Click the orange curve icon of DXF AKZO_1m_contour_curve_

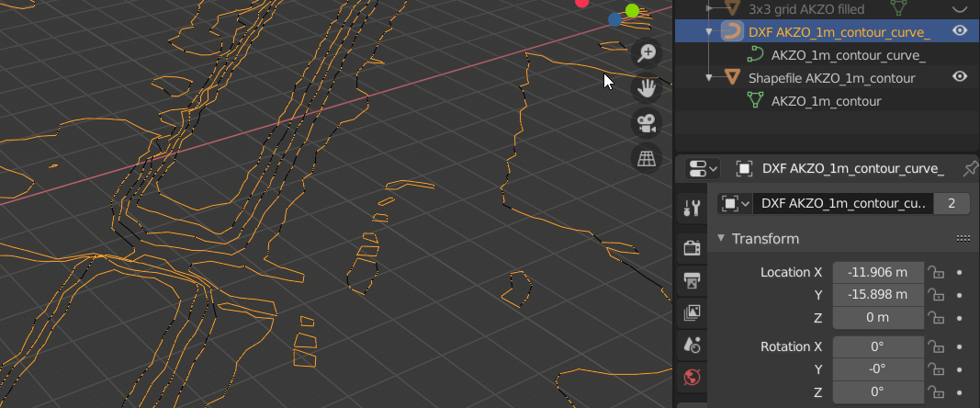click(733, 31)
